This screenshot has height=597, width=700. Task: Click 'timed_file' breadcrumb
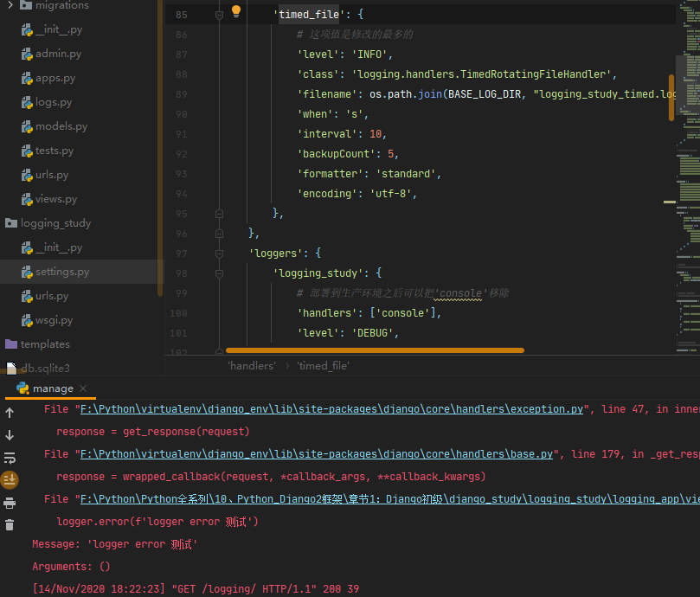tap(324, 366)
